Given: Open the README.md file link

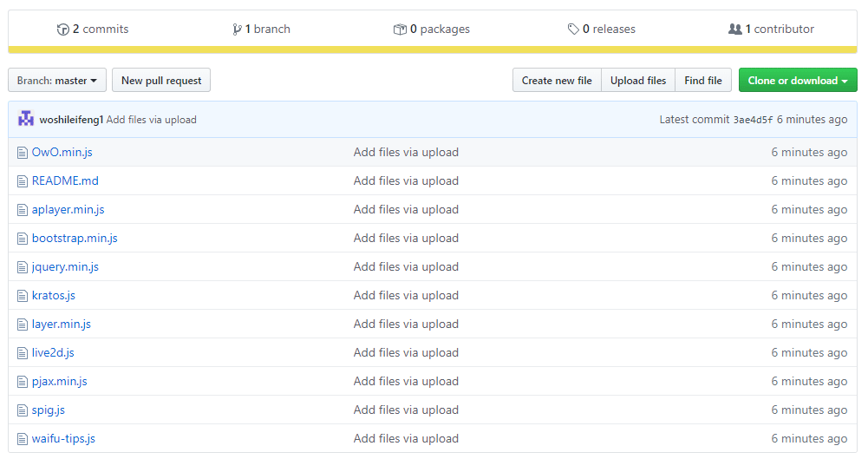Looking at the screenshot, I should tap(65, 181).
